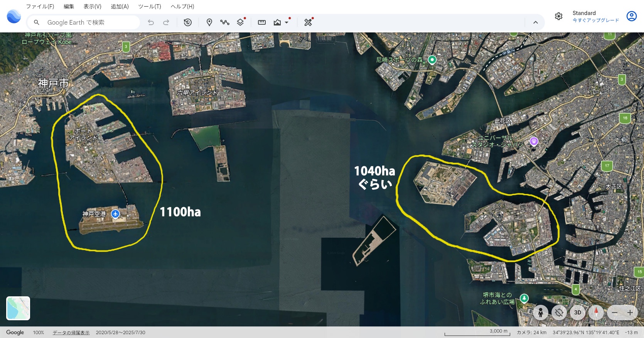Drop the Street View pegman icon
The width and height of the screenshot is (644, 338).
point(541,313)
